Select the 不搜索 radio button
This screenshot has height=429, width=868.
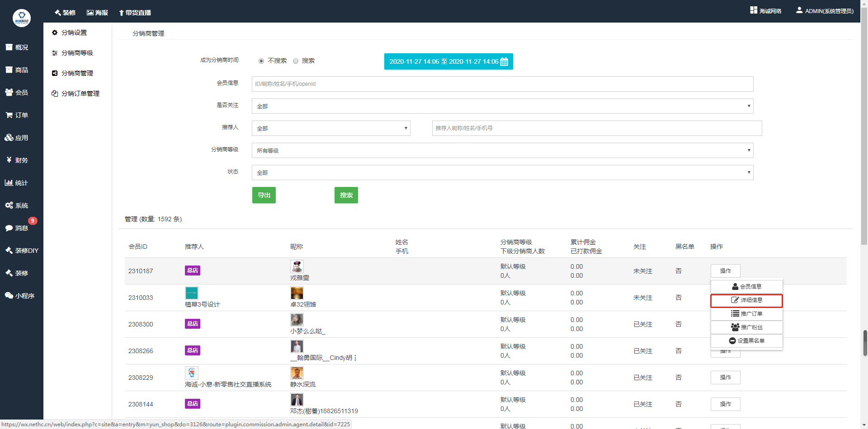click(261, 61)
